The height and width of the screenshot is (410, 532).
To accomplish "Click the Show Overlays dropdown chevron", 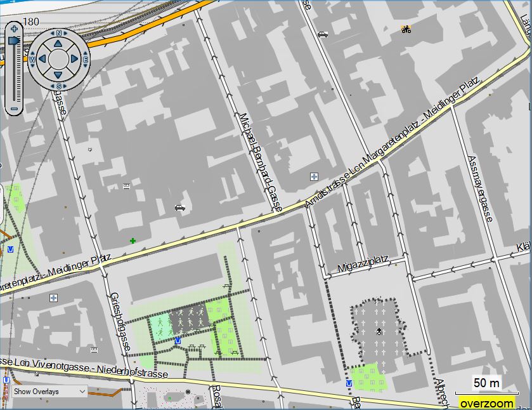I will tap(82, 392).
